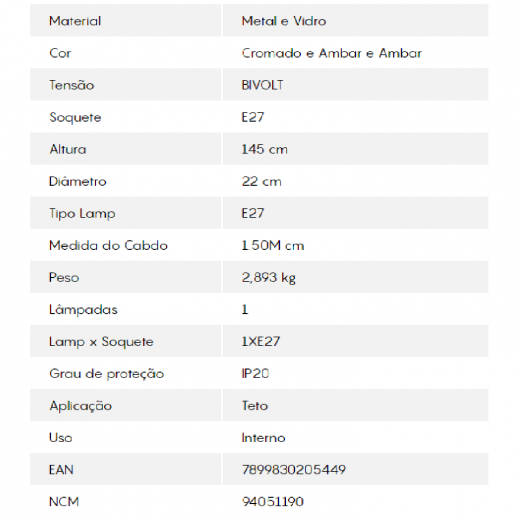Select the 1.50M cm cable value
520x520 pixels.
[x=273, y=245]
